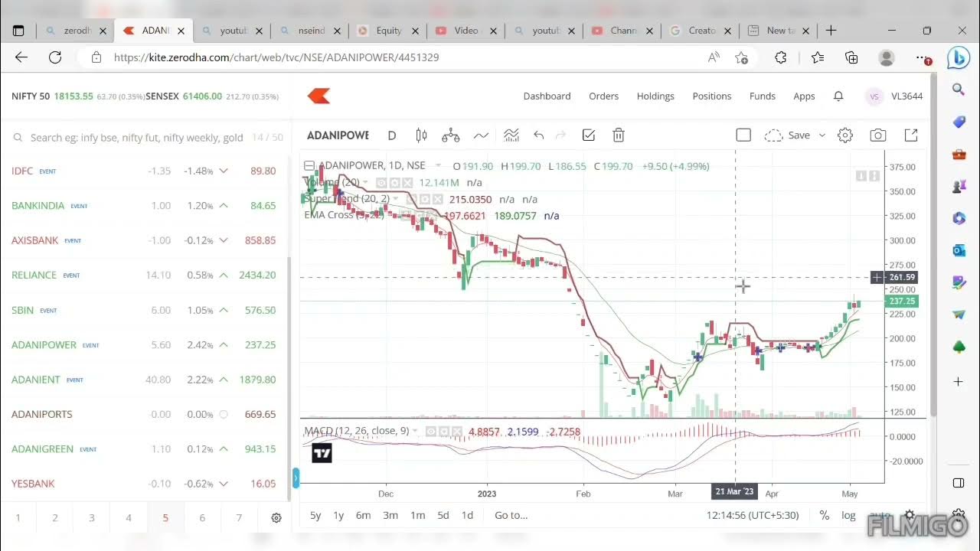Set chart range to 5y
This screenshot has width=980, height=551.
(315, 516)
